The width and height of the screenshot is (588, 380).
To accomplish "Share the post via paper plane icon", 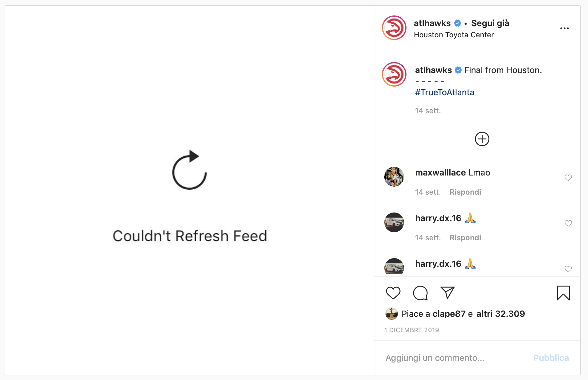I will tap(447, 293).
